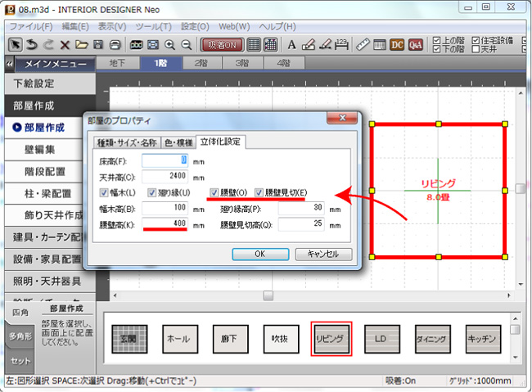Toggle the 幅木(L) checkbox
Screen dimensions: 532x392
coord(103,193)
